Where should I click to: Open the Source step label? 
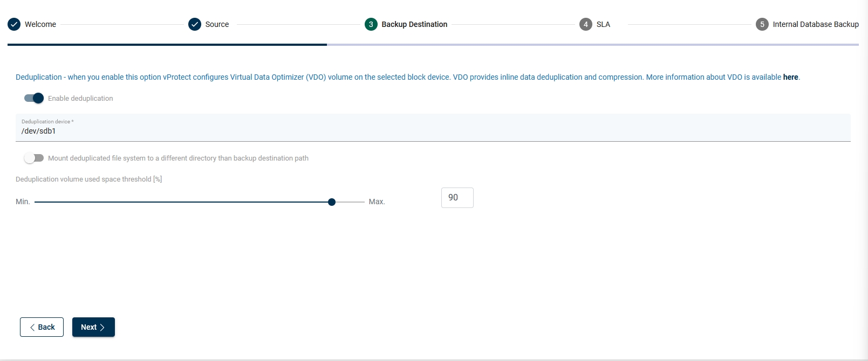pyautogui.click(x=217, y=24)
